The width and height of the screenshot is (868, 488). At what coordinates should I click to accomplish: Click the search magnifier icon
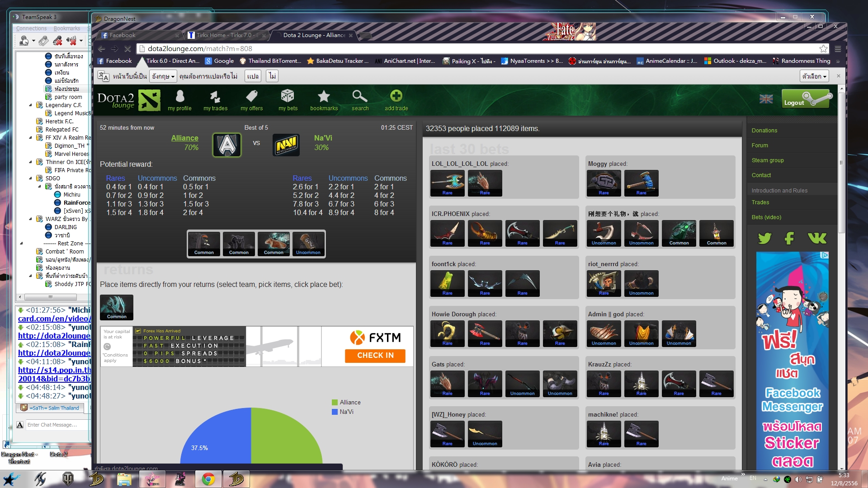click(360, 96)
